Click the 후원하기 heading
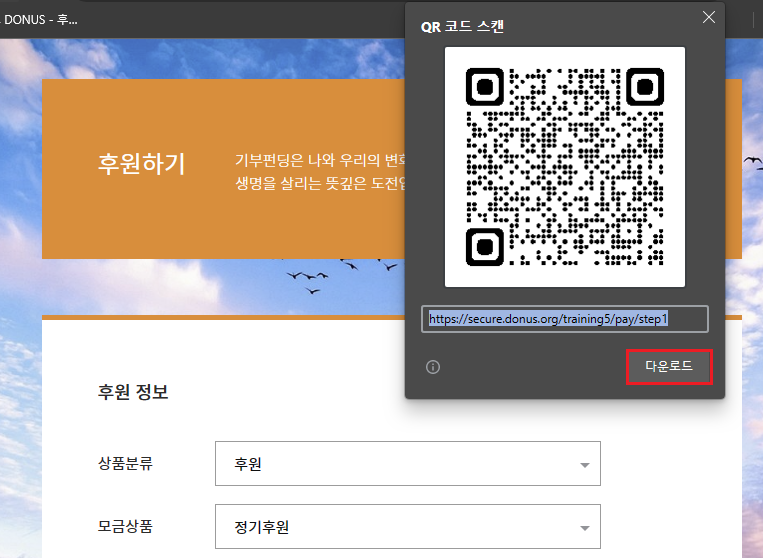This screenshot has width=763, height=558. (142, 163)
